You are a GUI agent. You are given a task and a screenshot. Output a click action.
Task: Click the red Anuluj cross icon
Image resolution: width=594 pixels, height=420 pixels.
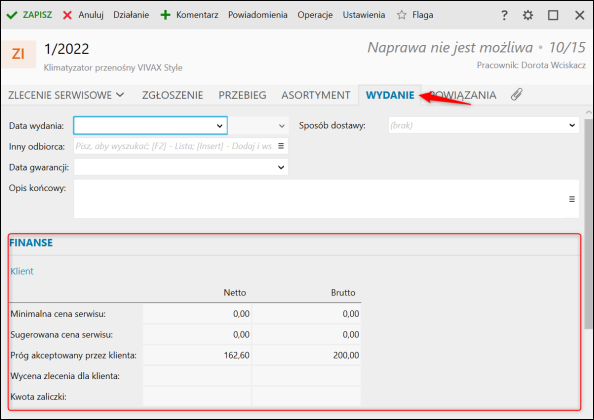point(67,15)
